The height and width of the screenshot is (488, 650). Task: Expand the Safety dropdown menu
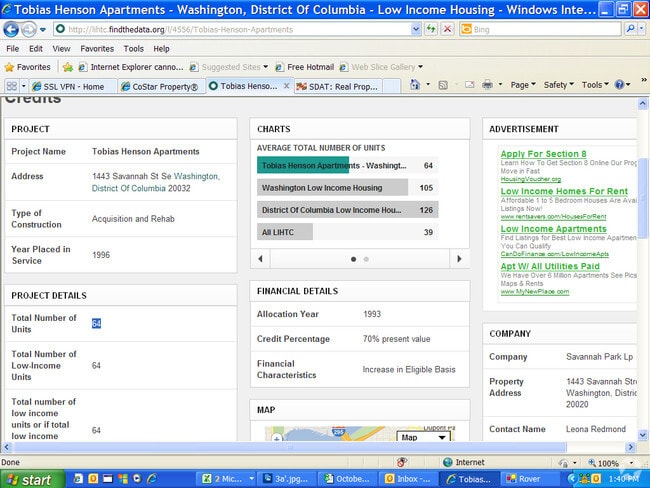pyautogui.click(x=558, y=86)
